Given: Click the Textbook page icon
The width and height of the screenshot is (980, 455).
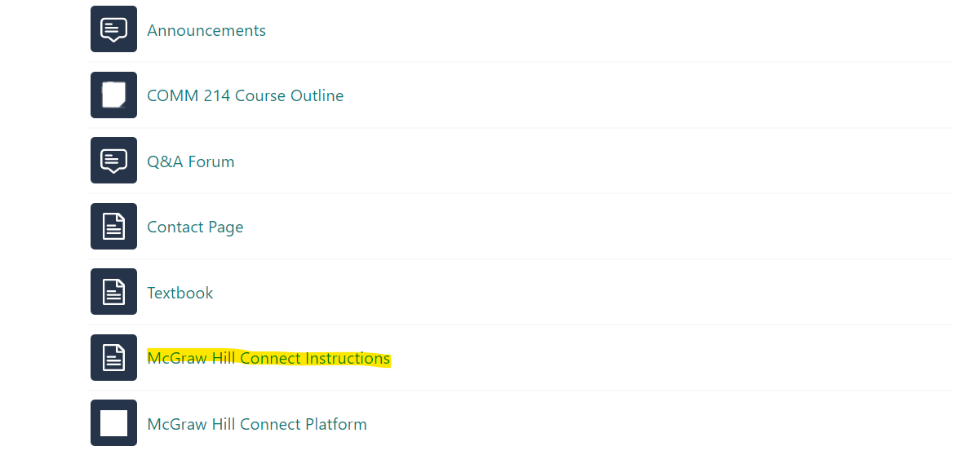Looking at the screenshot, I should tap(113, 292).
